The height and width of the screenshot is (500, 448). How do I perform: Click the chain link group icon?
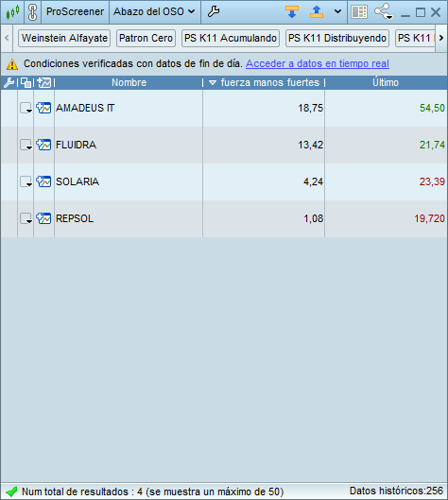pos(32,12)
